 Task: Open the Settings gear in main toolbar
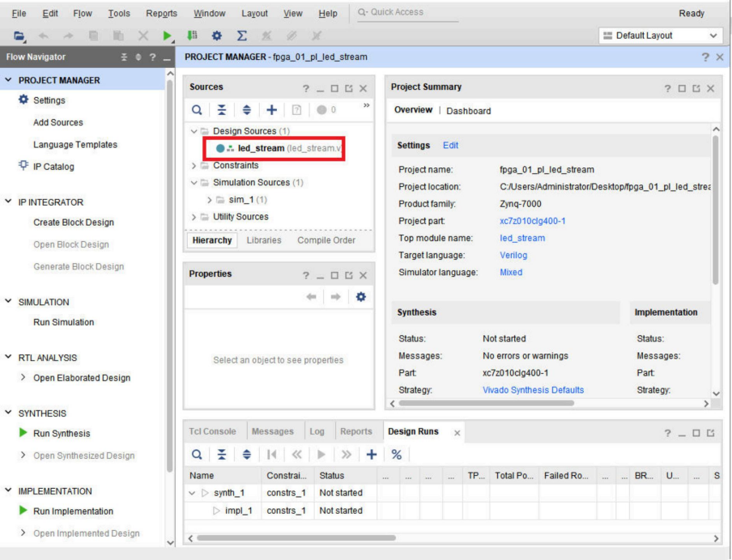218,36
